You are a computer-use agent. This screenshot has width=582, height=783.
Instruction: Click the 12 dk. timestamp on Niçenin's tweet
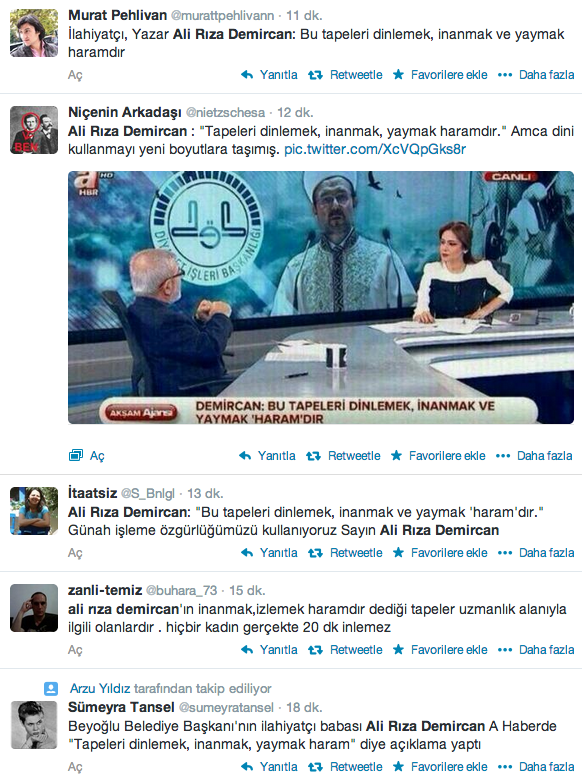pos(295,113)
